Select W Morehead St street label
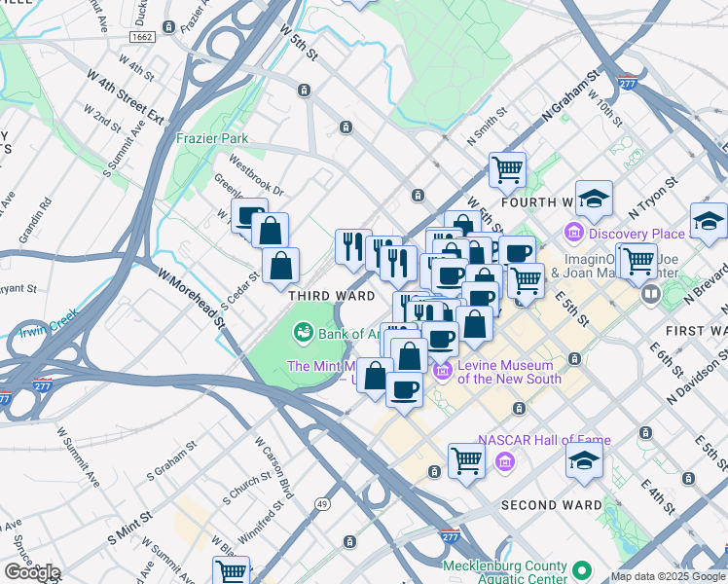 [x=192, y=299]
